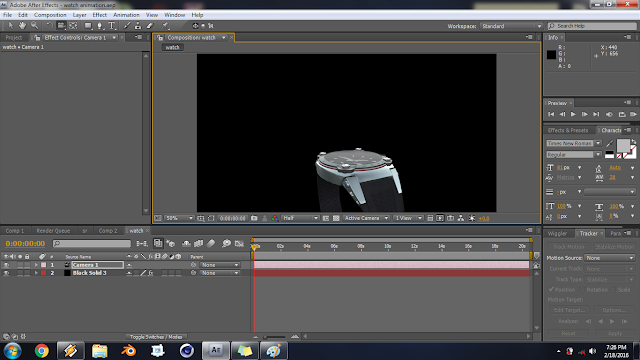Toggle Position checkbox in Tracker

click(551, 289)
